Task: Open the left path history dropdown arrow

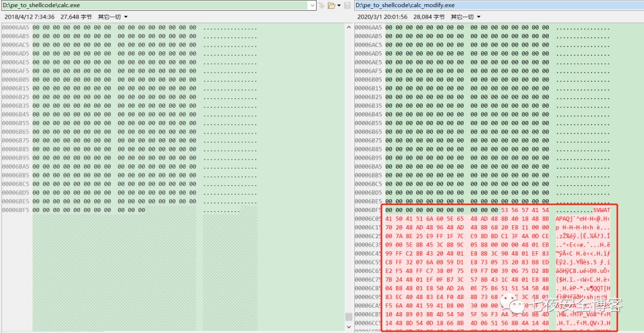Action: click(x=312, y=5)
